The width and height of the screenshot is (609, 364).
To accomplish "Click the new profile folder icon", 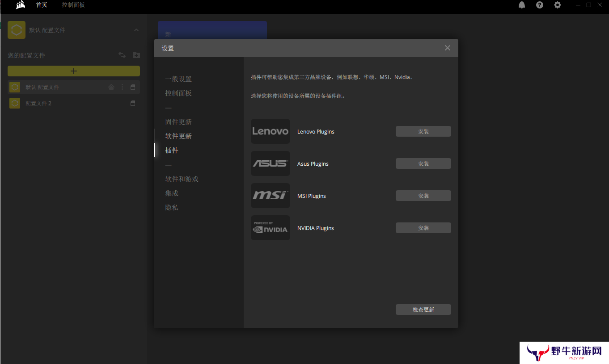I will (136, 55).
